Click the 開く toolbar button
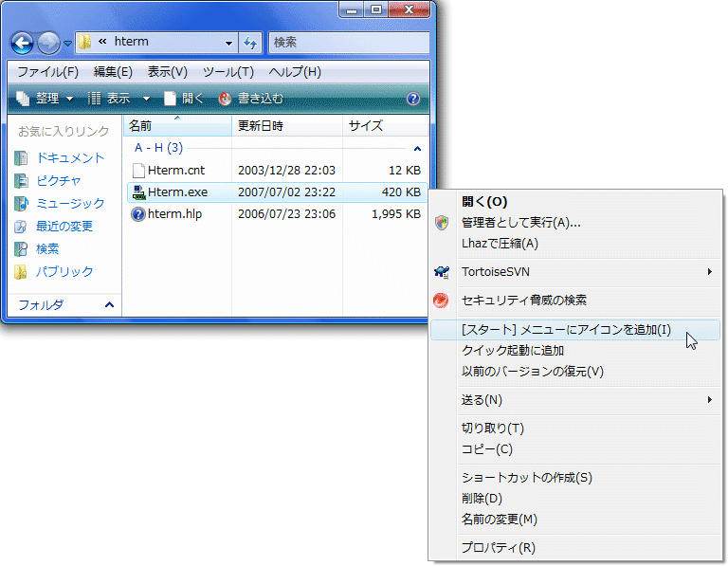The width and height of the screenshot is (728, 566). 184,99
